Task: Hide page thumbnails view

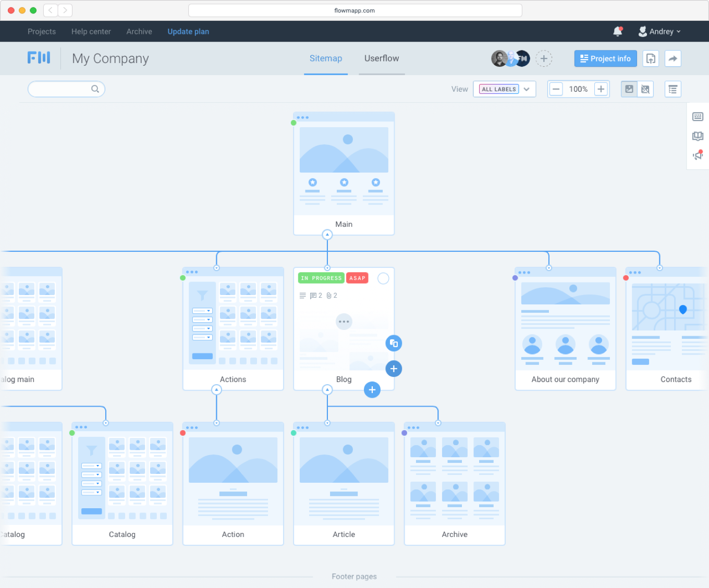Action: pos(645,89)
